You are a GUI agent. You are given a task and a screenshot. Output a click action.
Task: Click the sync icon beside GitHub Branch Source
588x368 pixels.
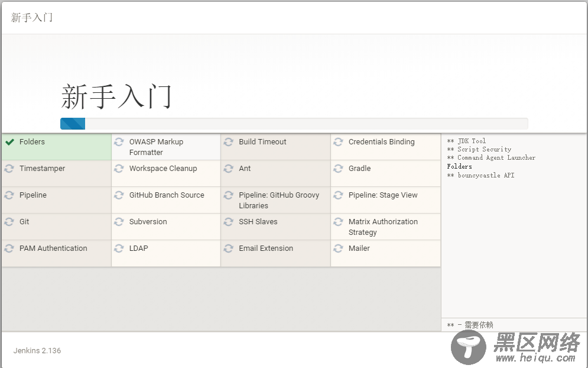(x=119, y=195)
